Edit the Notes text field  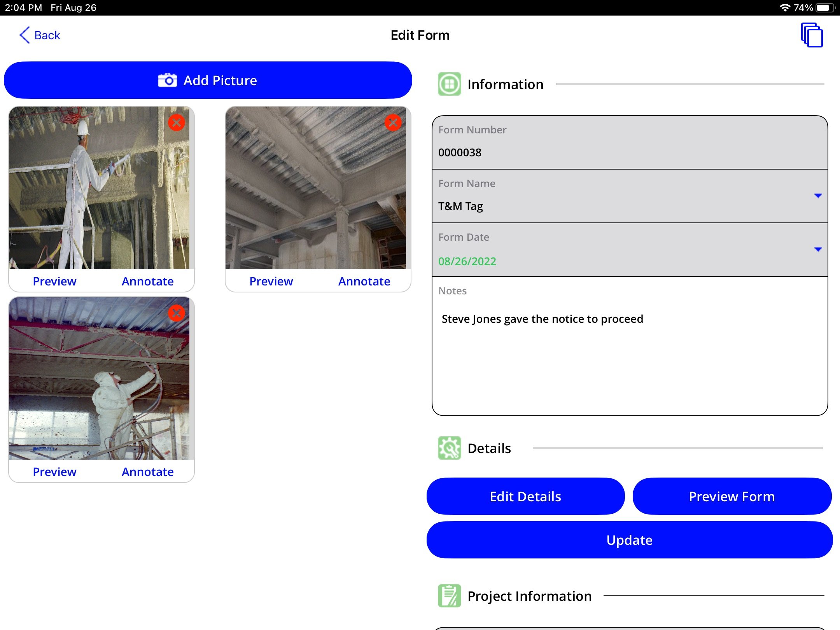point(630,346)
